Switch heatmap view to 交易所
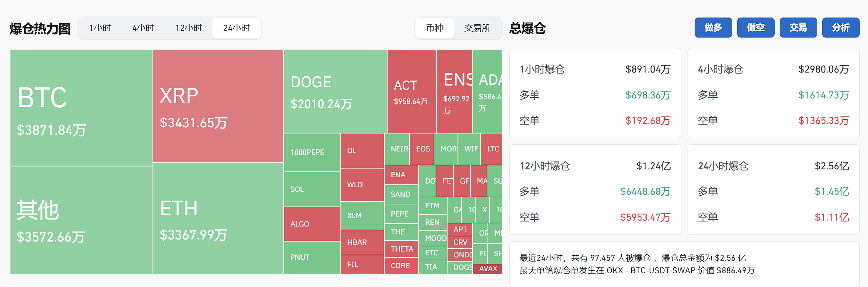This screenshot has width=868, height=287. (x=478, y=28)
